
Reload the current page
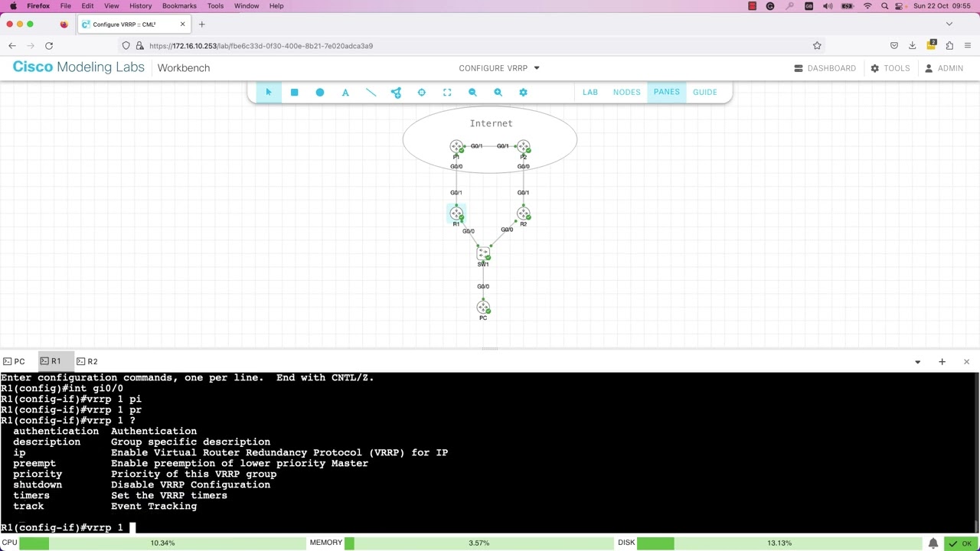point(49,46)
